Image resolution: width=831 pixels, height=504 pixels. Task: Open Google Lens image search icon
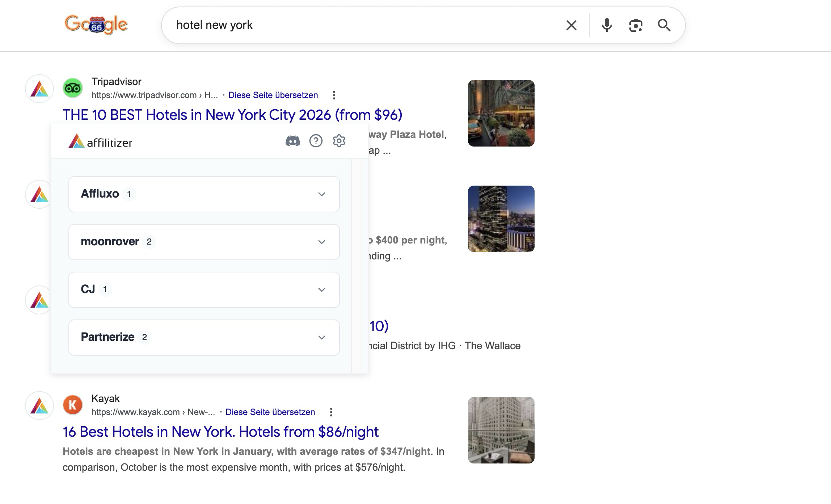tap(636, 25)
